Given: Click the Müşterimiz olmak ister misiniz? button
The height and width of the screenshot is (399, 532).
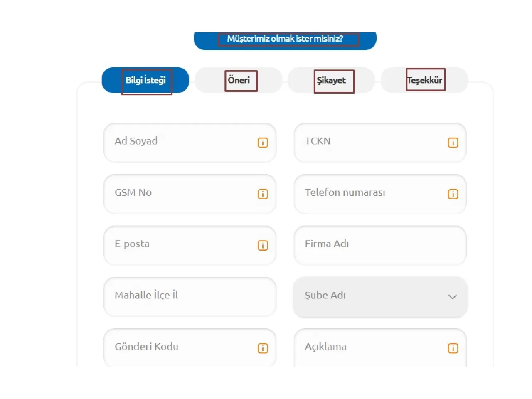Looking at the screenshot, I should [285, 39].
